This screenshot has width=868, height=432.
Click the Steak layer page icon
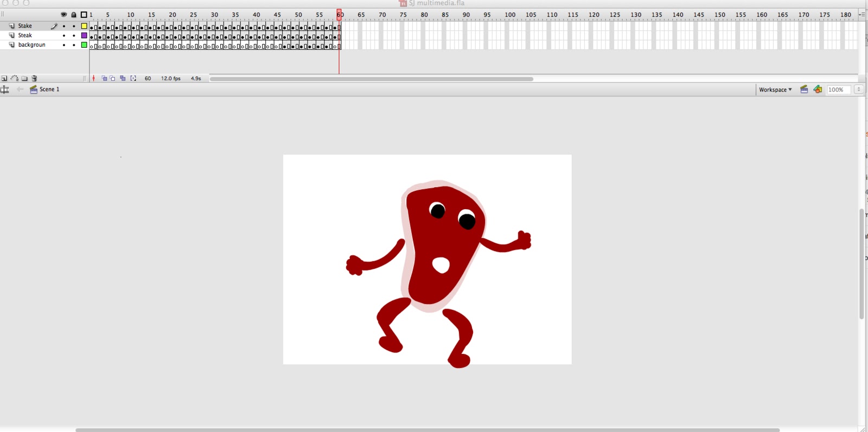12,35
